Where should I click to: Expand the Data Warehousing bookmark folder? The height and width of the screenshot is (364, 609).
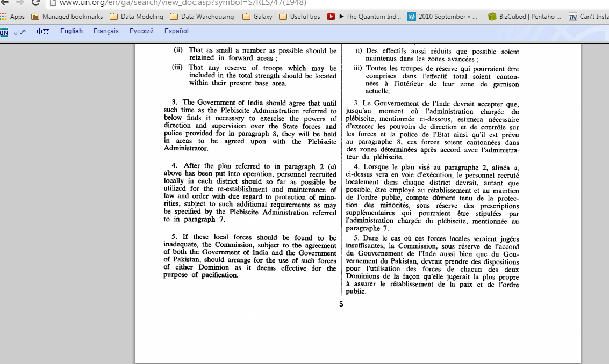[202, 17]
